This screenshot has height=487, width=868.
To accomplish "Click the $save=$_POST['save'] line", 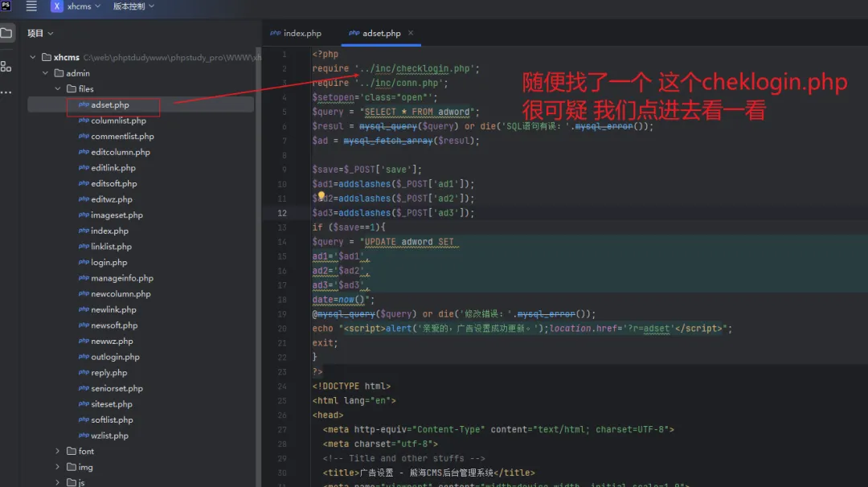I will click(x=367, y=170).
